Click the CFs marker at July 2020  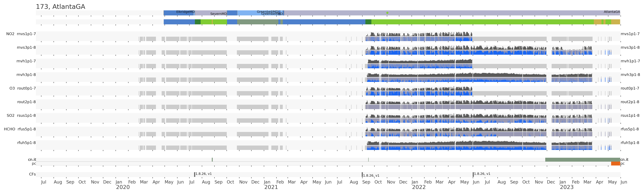coord(195,174)
